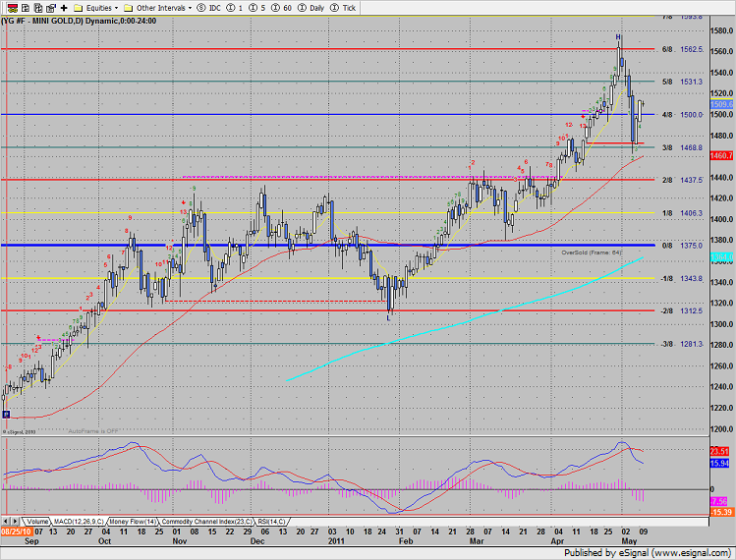Click the orange 08/25/10 date label

point(16,532)
